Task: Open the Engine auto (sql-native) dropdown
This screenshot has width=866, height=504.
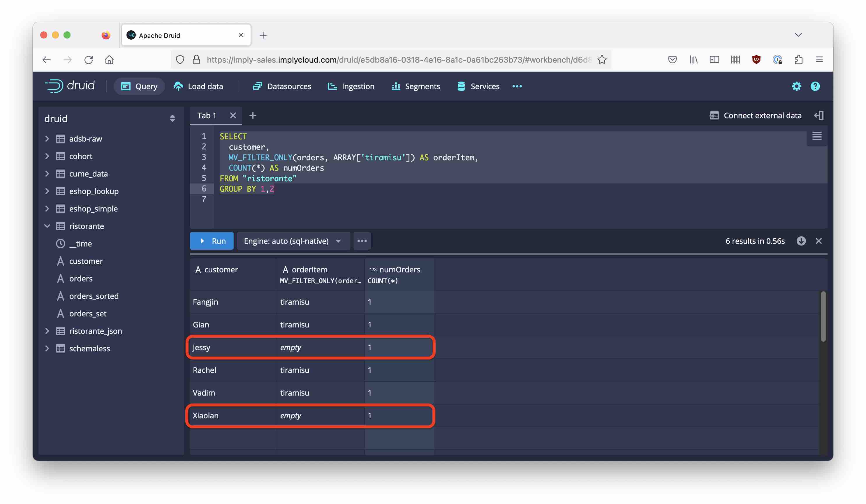Action: click(293, 241)
